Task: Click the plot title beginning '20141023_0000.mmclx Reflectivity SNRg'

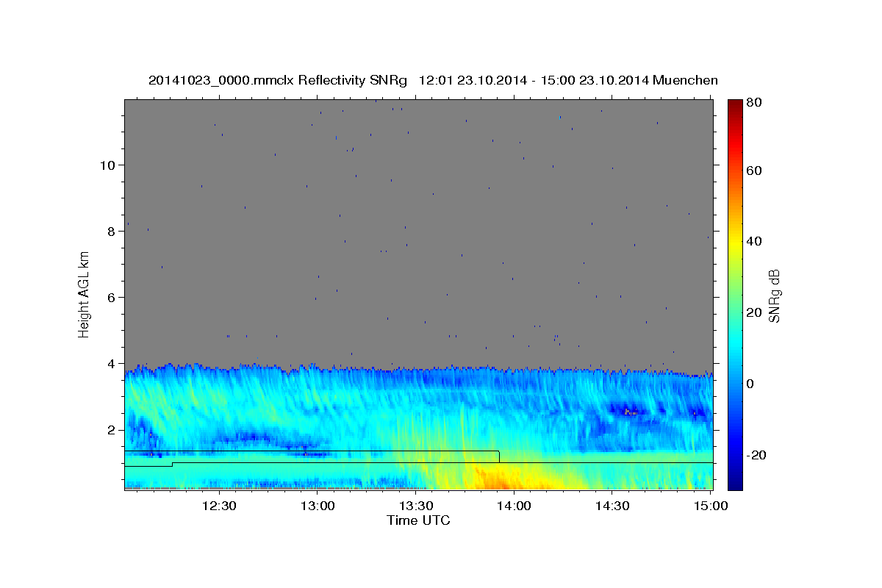Action: (x=433, y=80)
